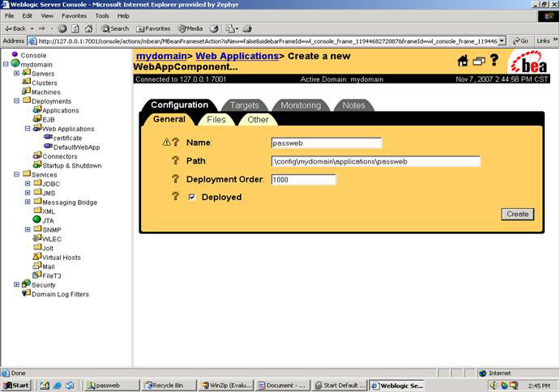Switch to Monitoring tab
The image size is (560, 392).
(301, 105)
